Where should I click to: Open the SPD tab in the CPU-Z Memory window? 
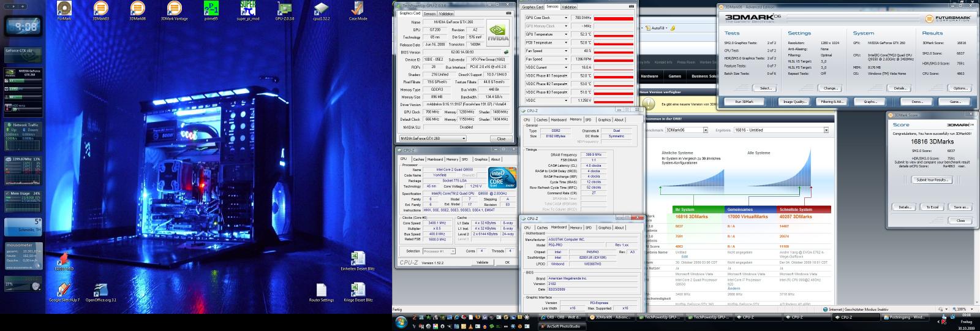point(588,120)
